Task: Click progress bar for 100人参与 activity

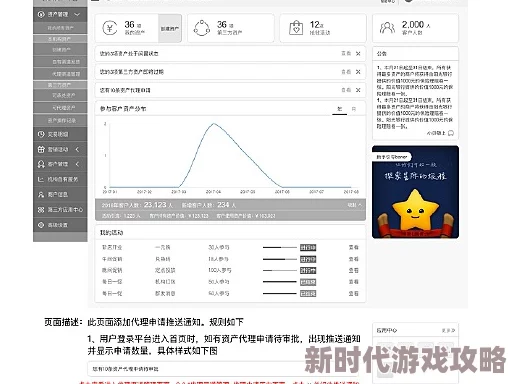Action: pyautogui.click(x=279, y=270)
